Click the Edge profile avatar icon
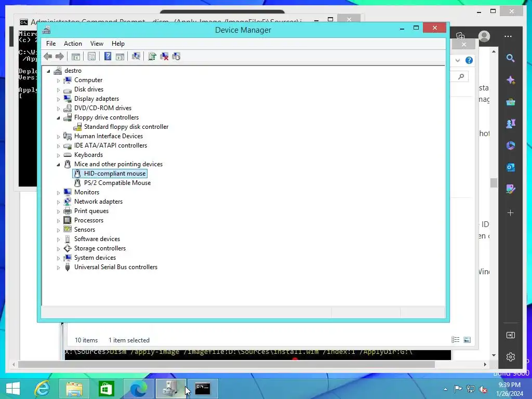 pyautogui.click(x=484, y=36)
